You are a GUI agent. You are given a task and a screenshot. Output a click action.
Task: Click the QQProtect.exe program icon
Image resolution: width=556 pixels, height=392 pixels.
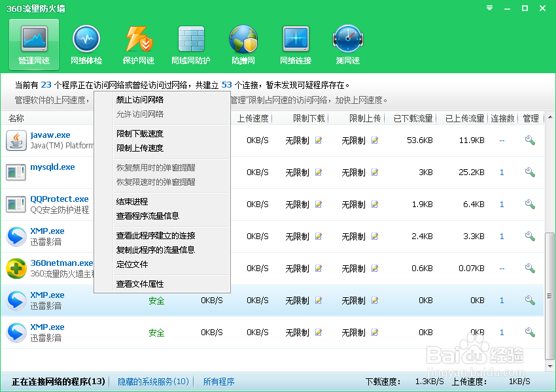16,204
